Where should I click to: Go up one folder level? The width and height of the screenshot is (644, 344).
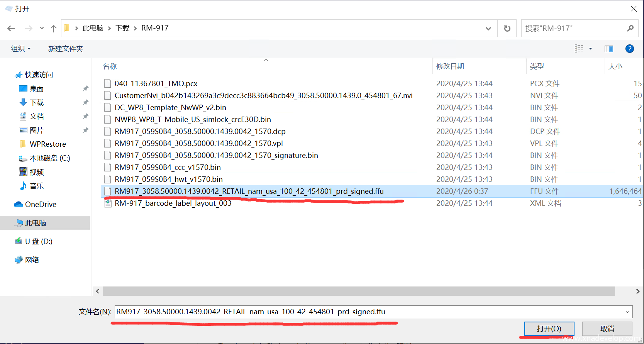(54, 28)
